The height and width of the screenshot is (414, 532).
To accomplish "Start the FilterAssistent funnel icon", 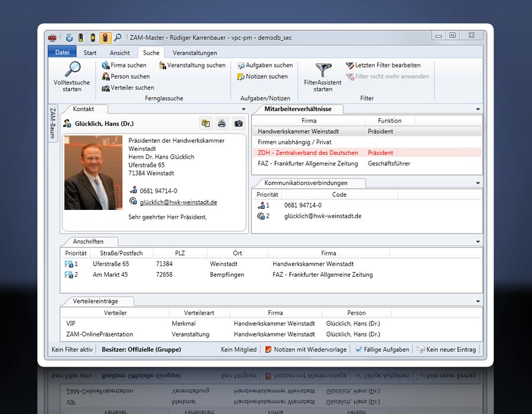I will pos(323,70).
